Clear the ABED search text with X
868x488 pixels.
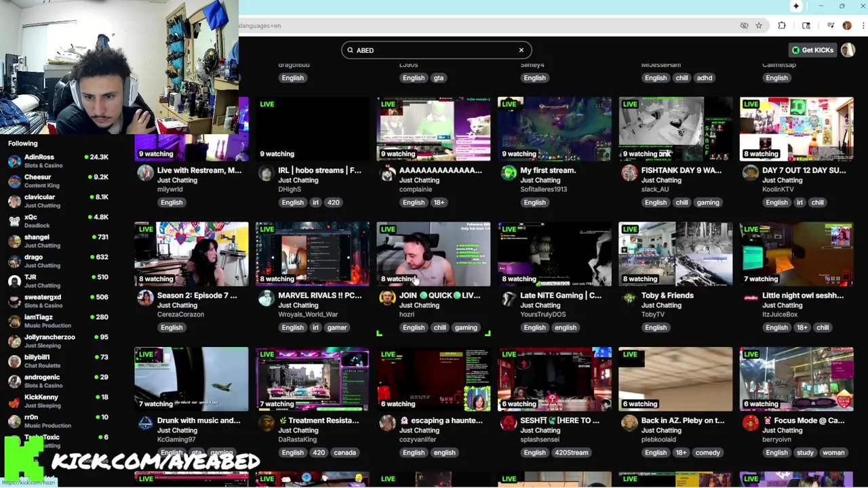pos(521,50)
